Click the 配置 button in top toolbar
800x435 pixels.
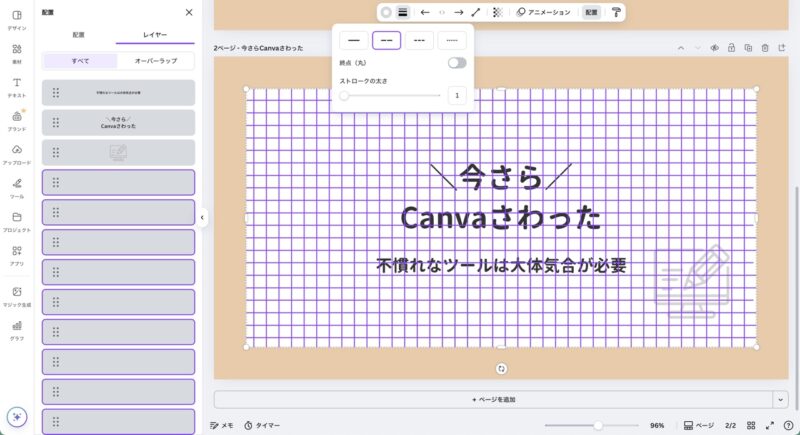(x=591, y=12)
